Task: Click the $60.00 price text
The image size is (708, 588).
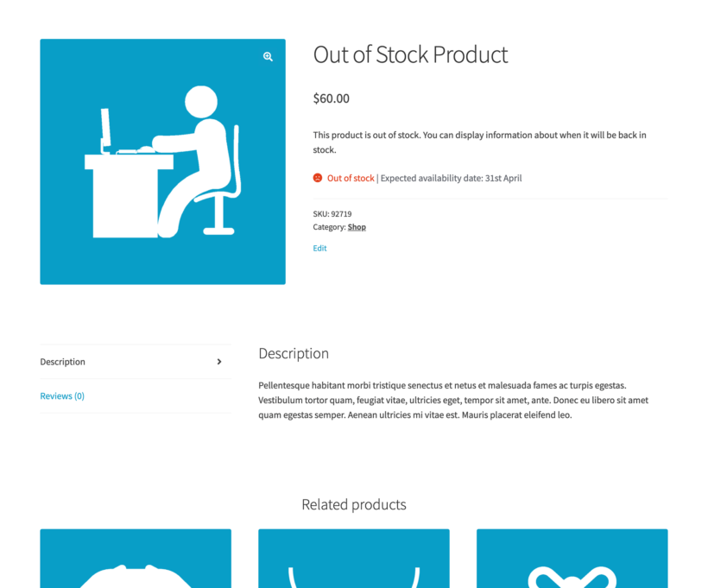Action: coord(331,98)
